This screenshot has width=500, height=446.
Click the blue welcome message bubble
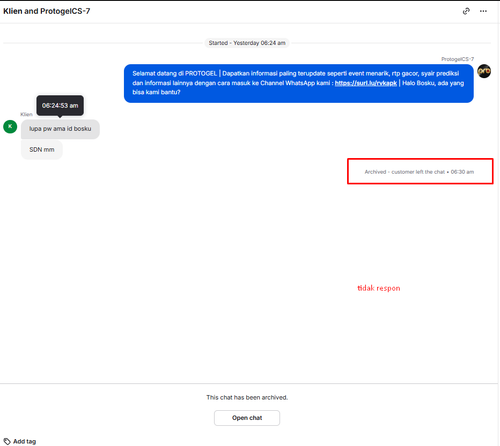(299, 83)
